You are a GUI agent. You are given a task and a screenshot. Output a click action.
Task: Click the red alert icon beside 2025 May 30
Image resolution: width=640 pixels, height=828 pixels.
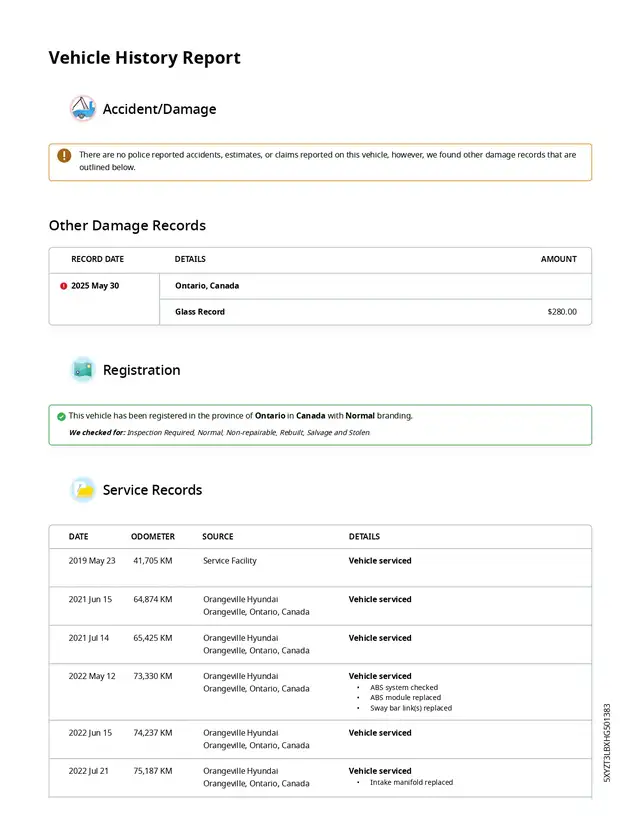pyautogui.click(x=64, y=286)
